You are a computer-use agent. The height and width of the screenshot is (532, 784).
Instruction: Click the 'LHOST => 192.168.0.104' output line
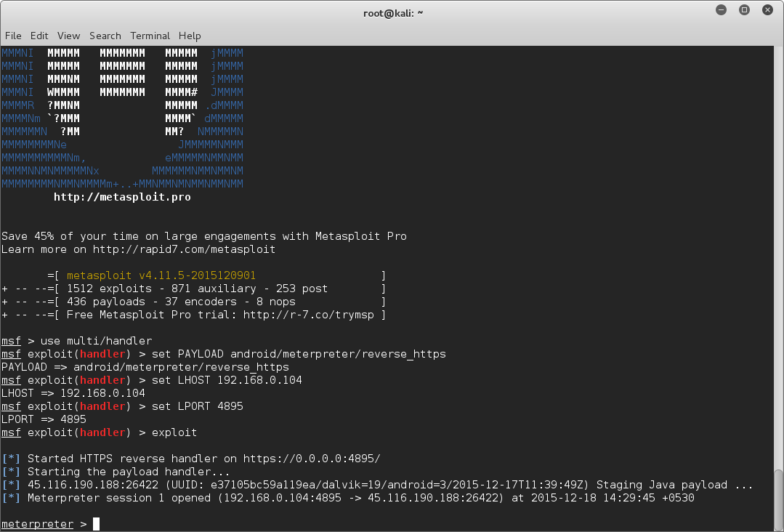73,393
